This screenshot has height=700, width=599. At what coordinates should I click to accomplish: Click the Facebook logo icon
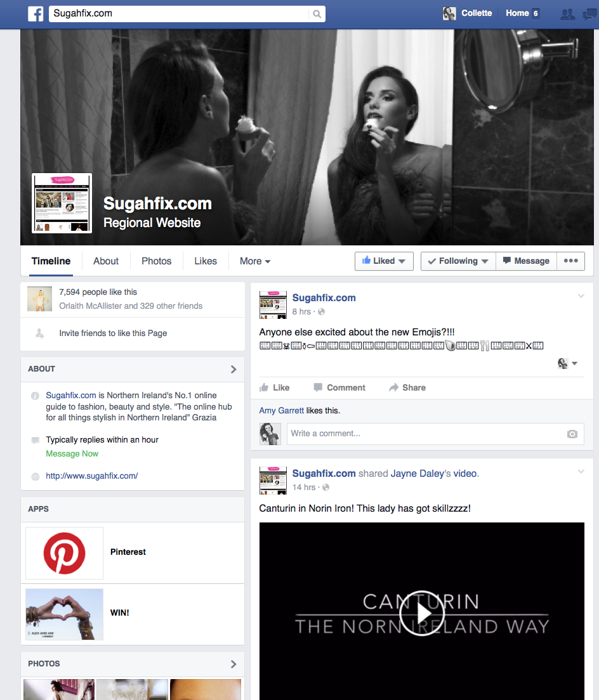[36, 14]
